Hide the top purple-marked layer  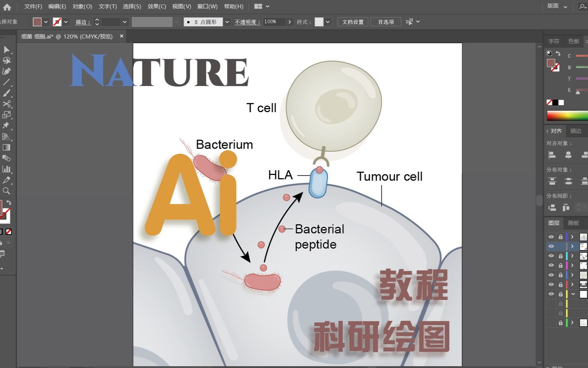[551, 237]
